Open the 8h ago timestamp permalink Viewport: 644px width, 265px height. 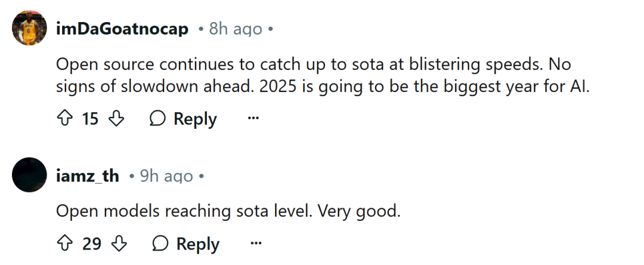(236, 29)
